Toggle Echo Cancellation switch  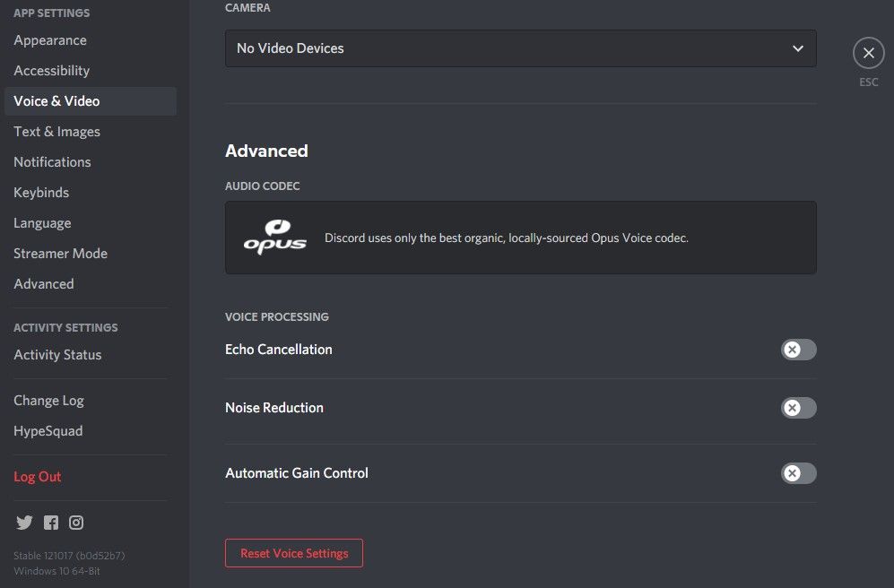tap(798, 350)
